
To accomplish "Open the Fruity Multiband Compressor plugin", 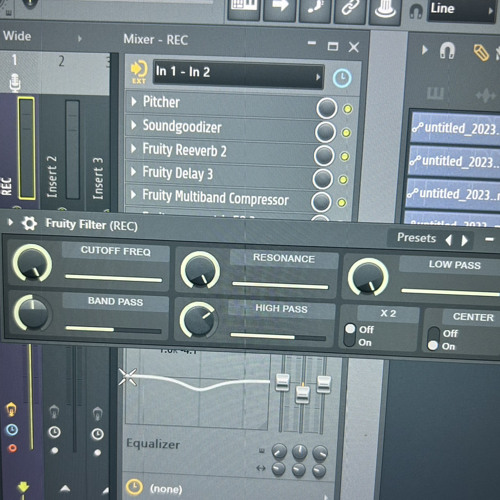I will [215, 197].
